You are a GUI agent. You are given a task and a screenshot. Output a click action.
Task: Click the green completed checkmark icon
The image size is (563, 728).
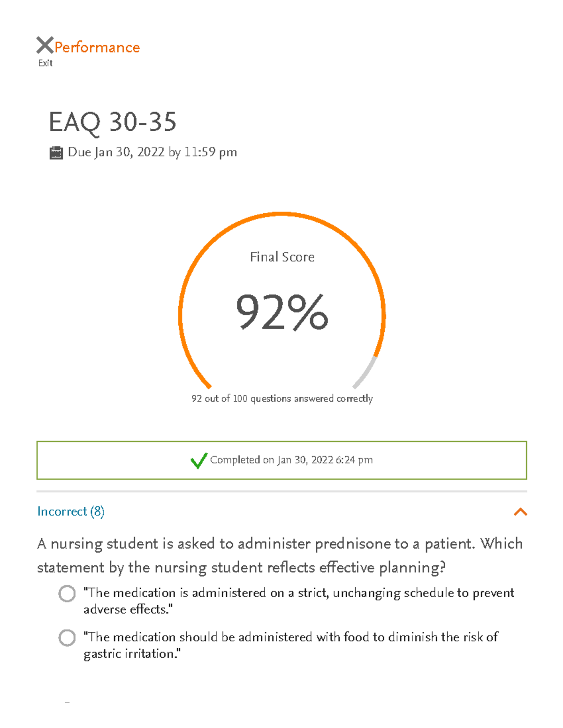click(198, 460)
